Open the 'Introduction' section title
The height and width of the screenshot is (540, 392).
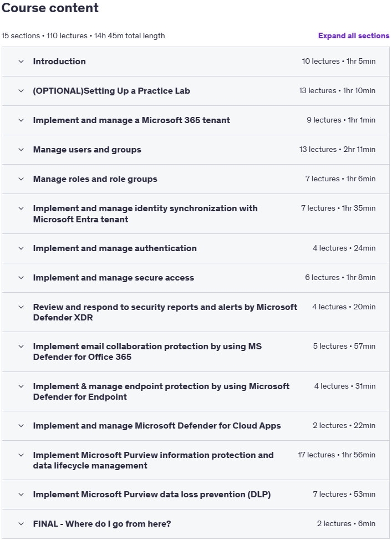59,62
